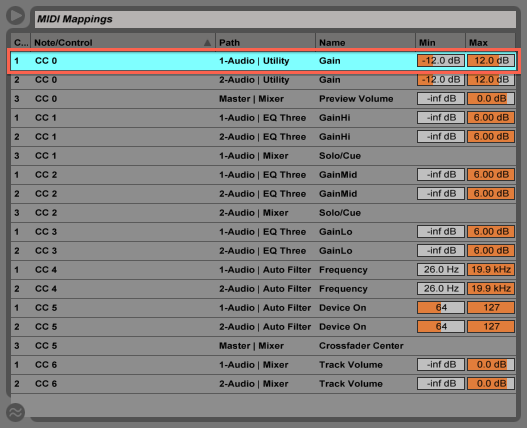Select the 1-Audio EQ Three GainHi row
527x428 pixels.
(x=264, y=118)
